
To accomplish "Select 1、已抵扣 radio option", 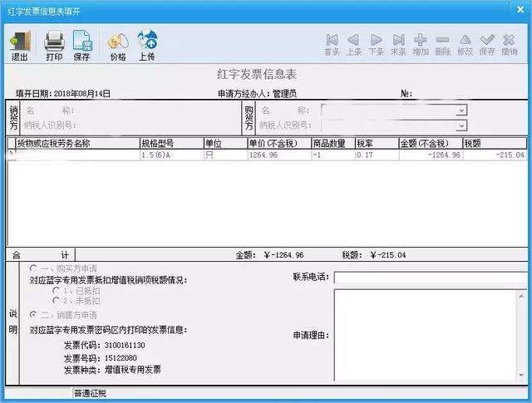I will point(57,291).
